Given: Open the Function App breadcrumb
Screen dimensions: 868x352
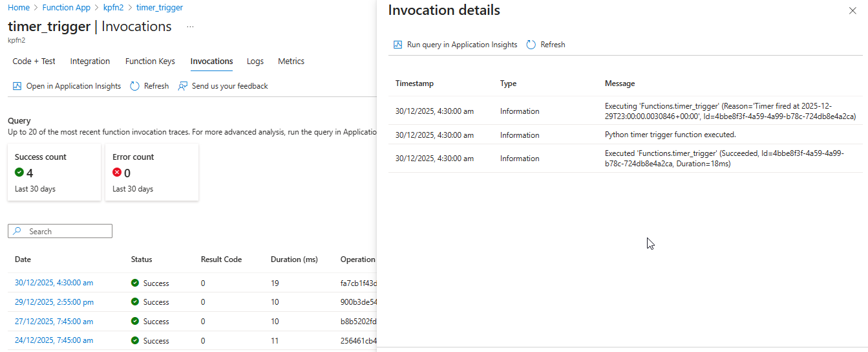Looking at the screenshot, I should coord(67,8).
